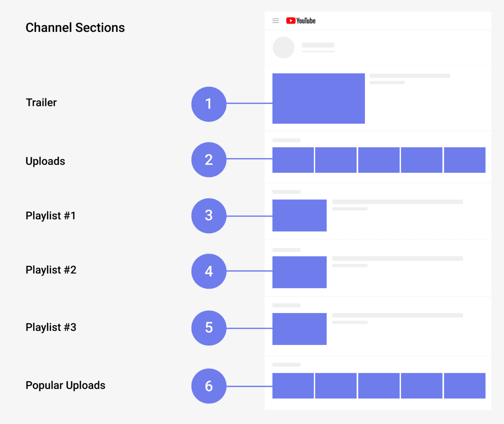
Task: Open the Playlist #3 section thumbnail
Action: tap(299, 329)
